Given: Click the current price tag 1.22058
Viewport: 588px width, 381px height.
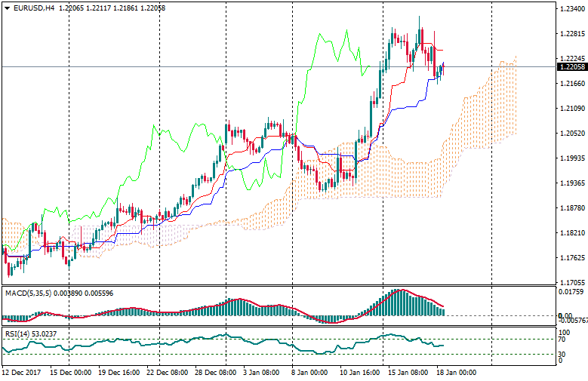Looking at the screenshot, I should coord(571,67).
